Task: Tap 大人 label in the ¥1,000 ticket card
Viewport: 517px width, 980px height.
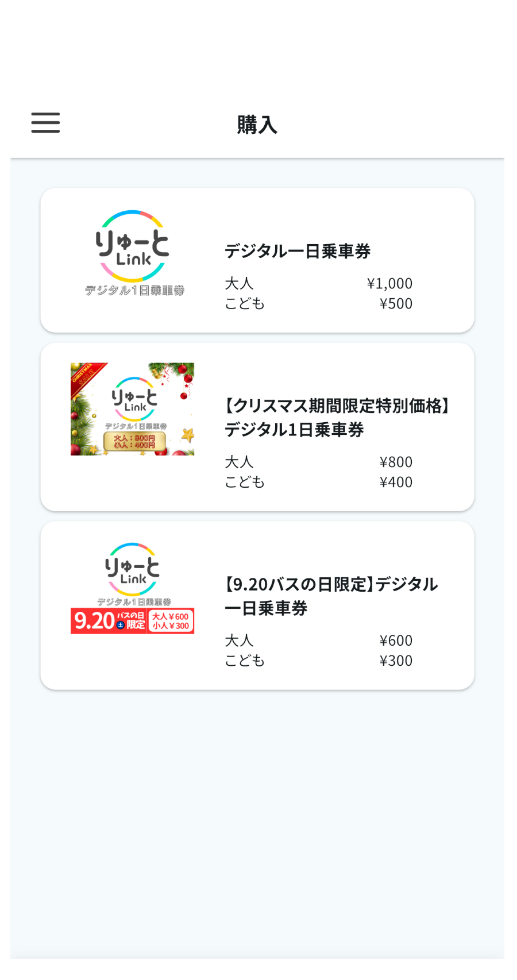Action: pos(239,284)
